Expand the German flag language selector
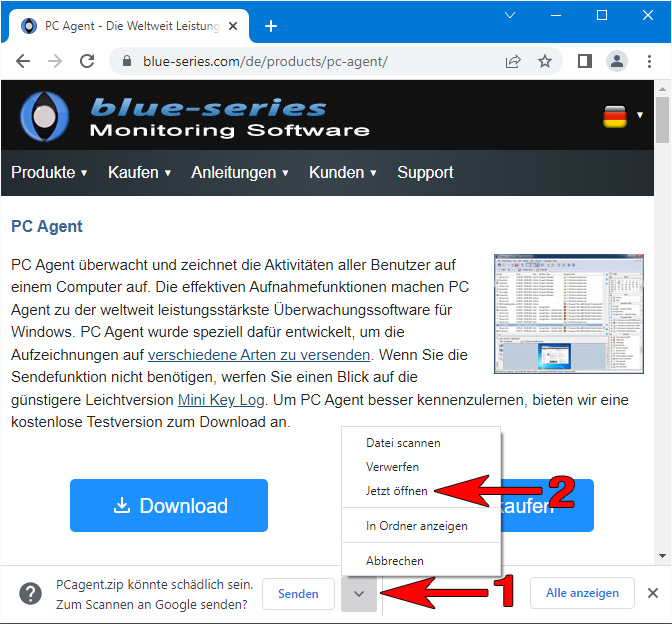This screenshot has height=624, width=672. point(622,116)
